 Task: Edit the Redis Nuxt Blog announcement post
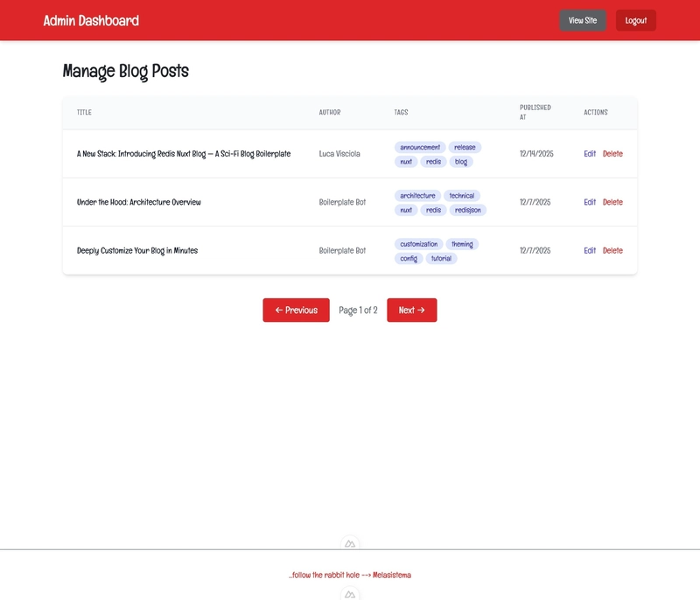tap(589, 153)
